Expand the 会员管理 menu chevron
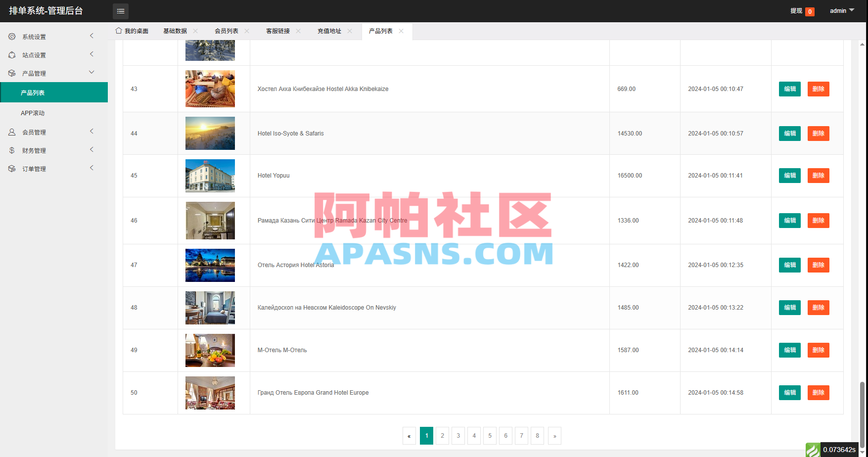868x457 pixels. click(x=91, y=131)
